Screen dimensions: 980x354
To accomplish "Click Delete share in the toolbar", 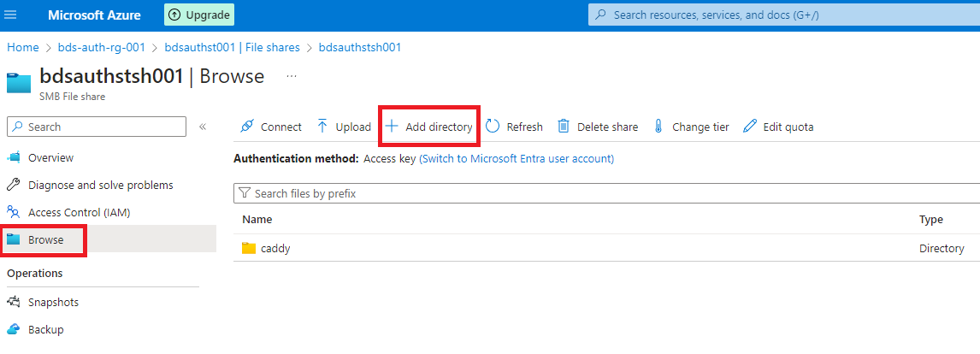I will (x=598, y=127).
